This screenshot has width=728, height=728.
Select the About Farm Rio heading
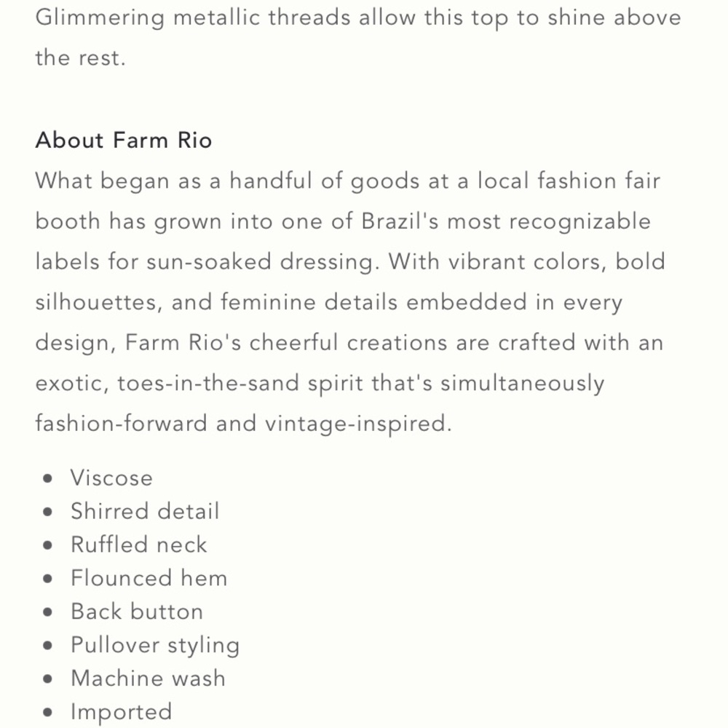(124, 141)
